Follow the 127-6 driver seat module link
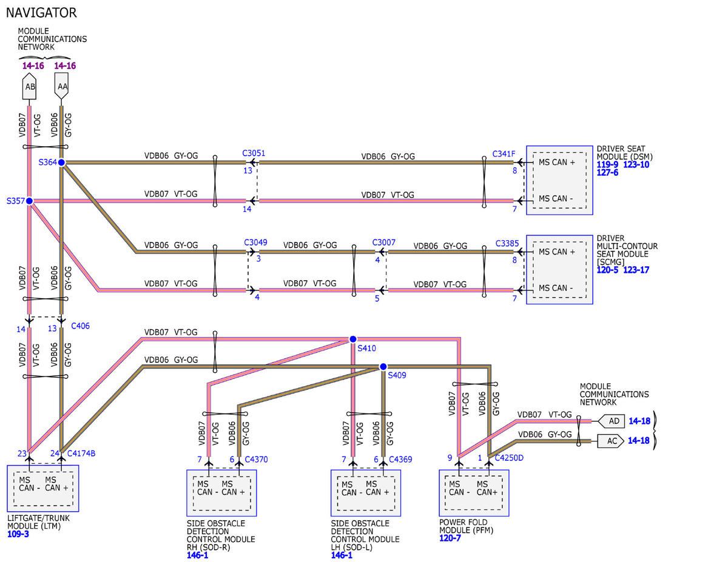This screenshot has width=728, height=562. (x=607, y=172)
